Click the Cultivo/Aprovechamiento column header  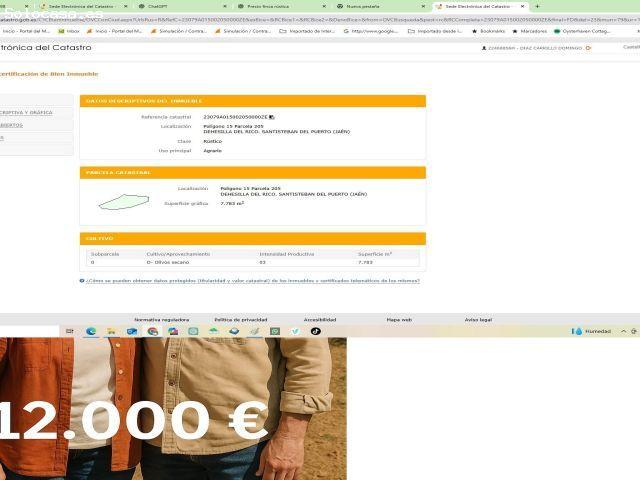tap(178, 254)
